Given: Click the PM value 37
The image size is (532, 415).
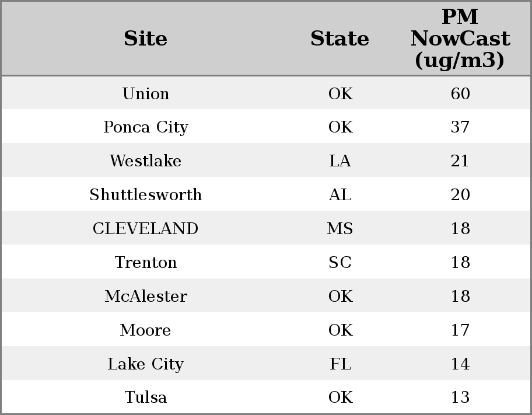Looking at the screenshot, I should (460, 127).
